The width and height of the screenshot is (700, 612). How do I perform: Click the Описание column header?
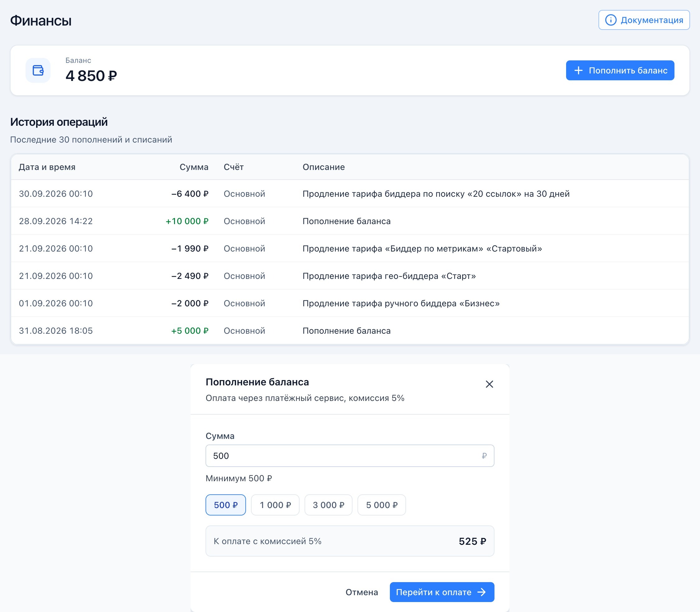pyautogui.click(x=324, y=167)
